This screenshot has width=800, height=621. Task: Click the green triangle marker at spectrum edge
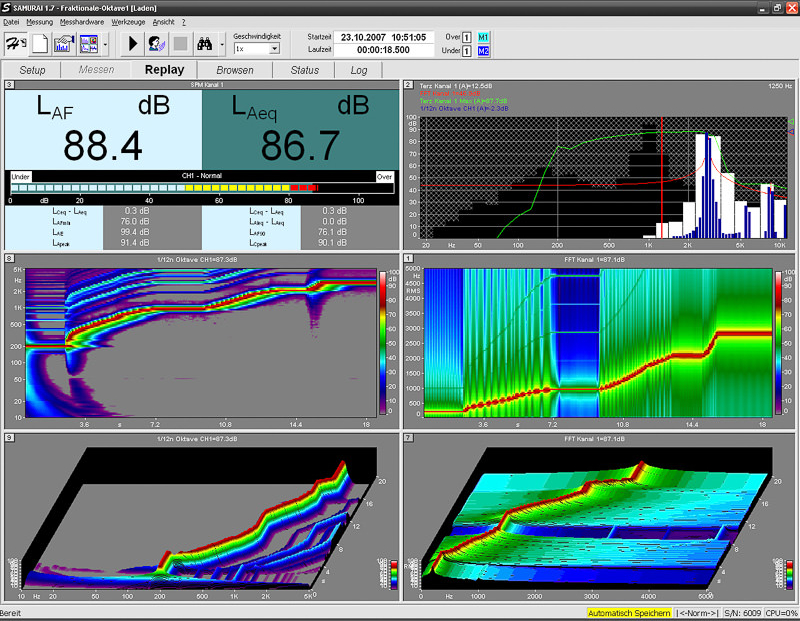(791, 121)
